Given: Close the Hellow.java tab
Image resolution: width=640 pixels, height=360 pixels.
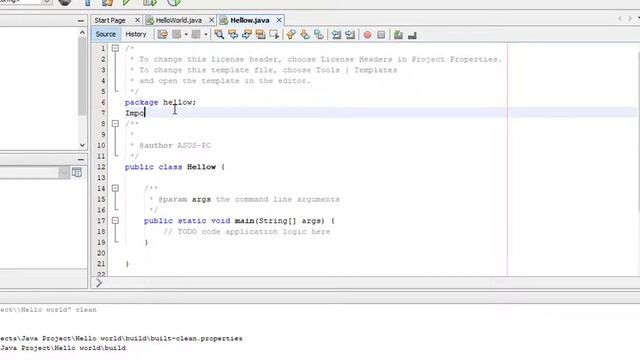Looking at the screenshot, I should click(279, 20).
